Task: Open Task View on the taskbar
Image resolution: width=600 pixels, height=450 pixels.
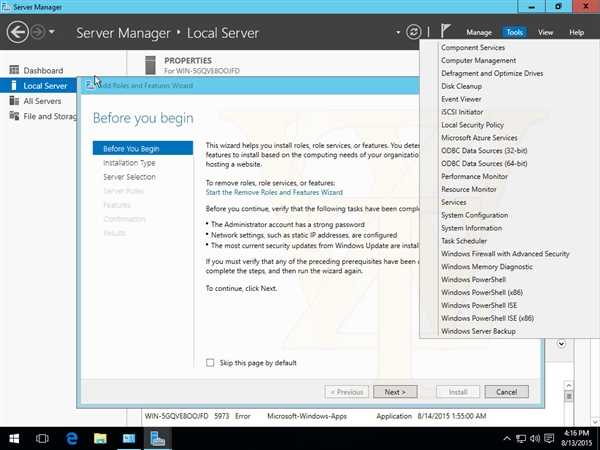Action: [42, 438]
